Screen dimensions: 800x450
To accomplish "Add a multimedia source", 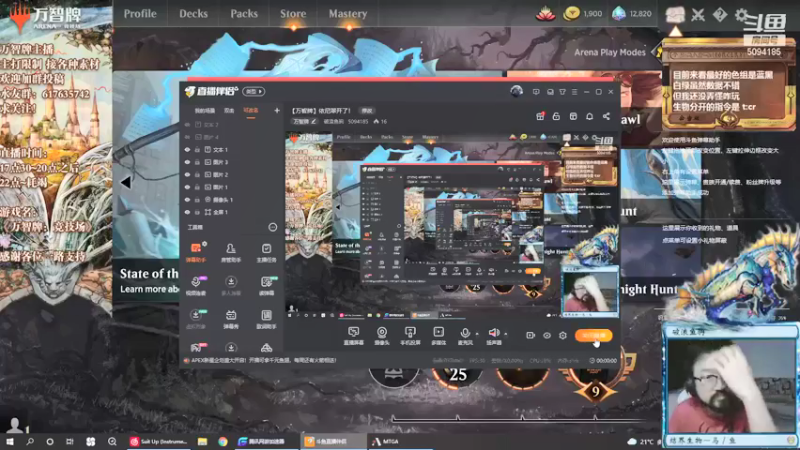I will click(438, 336).
